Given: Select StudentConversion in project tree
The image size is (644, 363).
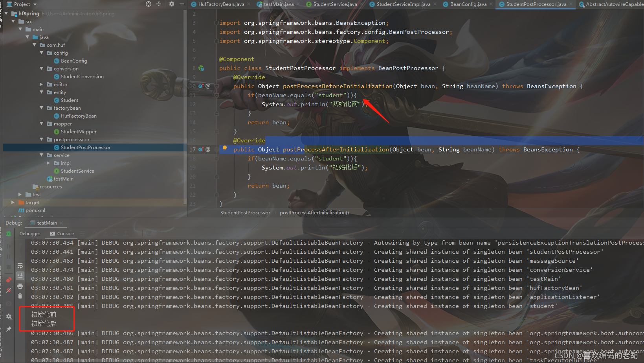Looking at the screenshot, I should click(x=82, y=76).
